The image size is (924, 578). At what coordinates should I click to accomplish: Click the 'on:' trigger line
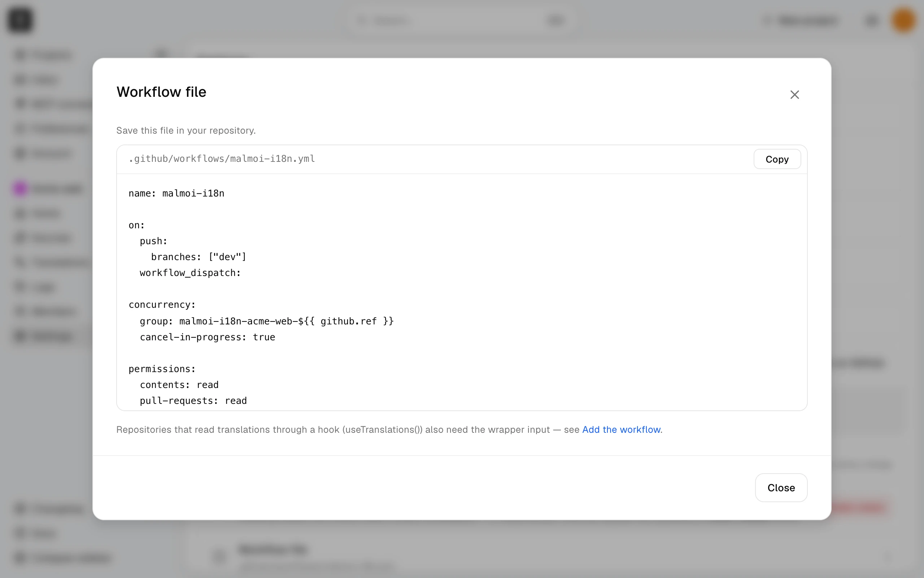click(x=137, y=225)
